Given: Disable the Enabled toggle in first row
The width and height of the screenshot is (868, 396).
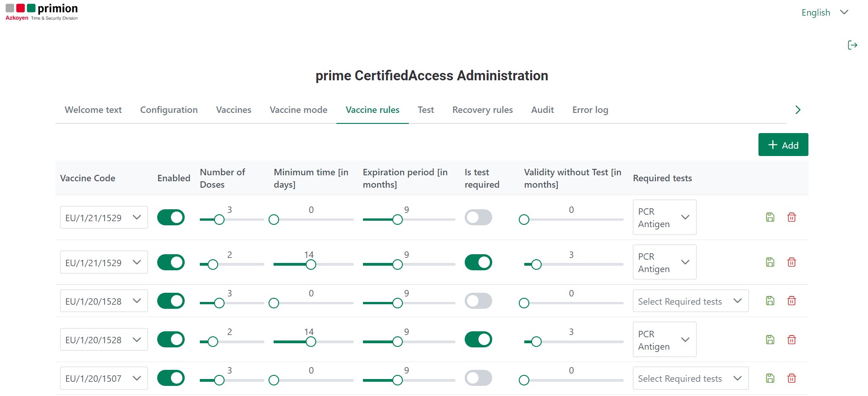Looking at the screenshot, I should pos(171,218).
